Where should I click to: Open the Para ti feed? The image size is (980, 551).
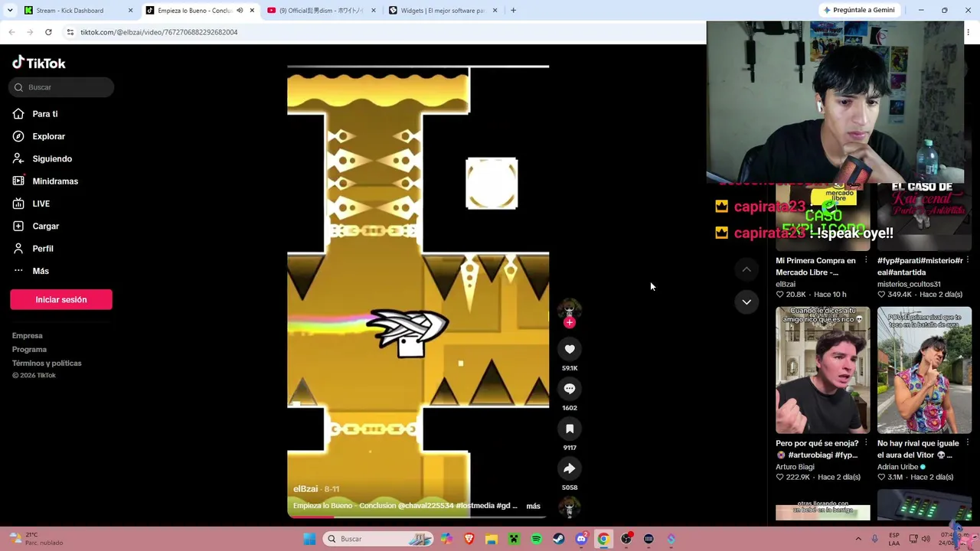tap(45, 114)
